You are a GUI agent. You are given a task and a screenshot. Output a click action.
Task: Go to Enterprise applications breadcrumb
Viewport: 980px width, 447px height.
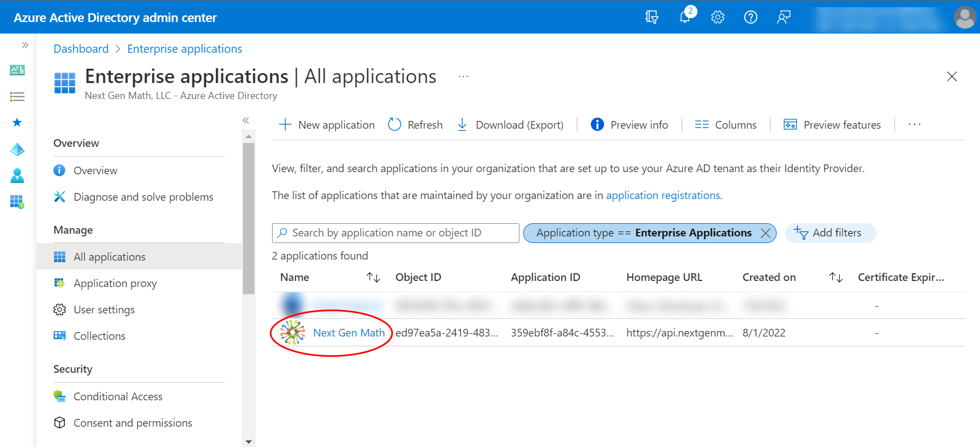click(185, 49)
